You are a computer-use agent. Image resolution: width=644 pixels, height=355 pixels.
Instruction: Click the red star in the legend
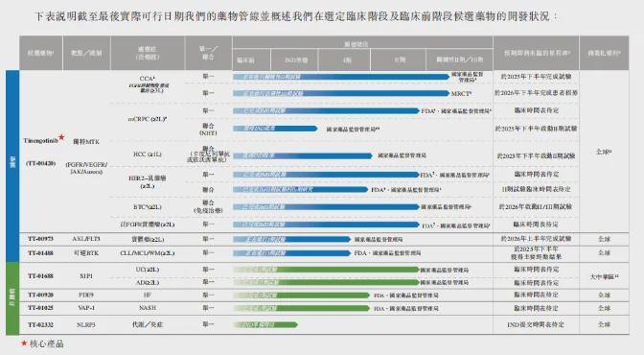point(24,343)
